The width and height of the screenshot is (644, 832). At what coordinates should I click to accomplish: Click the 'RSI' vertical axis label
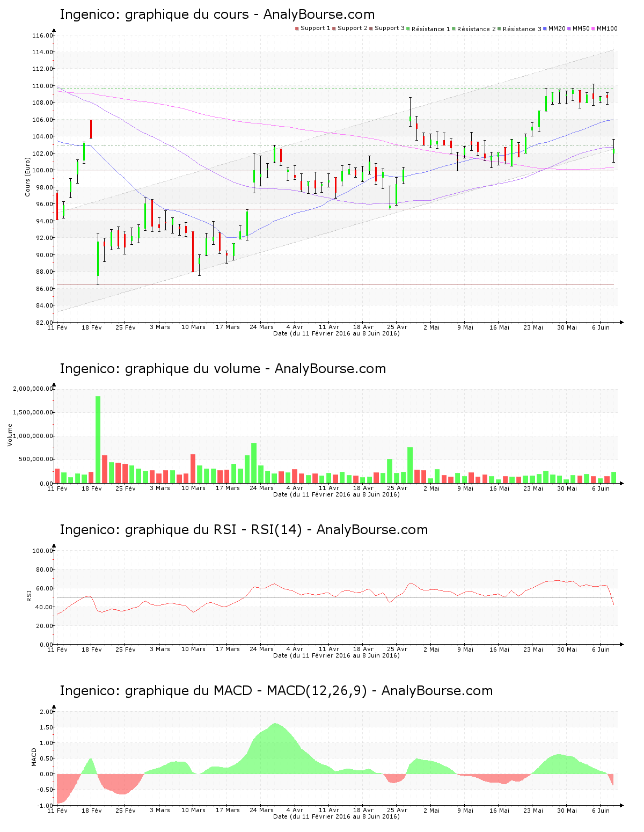tap(29, 595)
